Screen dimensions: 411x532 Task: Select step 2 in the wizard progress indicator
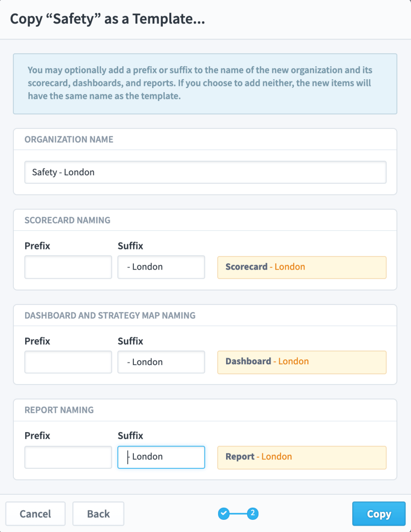pos(252,514)
